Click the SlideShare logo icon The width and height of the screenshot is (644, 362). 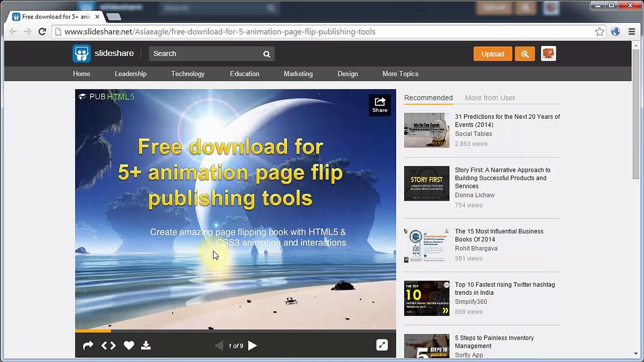tap(82, 54)
